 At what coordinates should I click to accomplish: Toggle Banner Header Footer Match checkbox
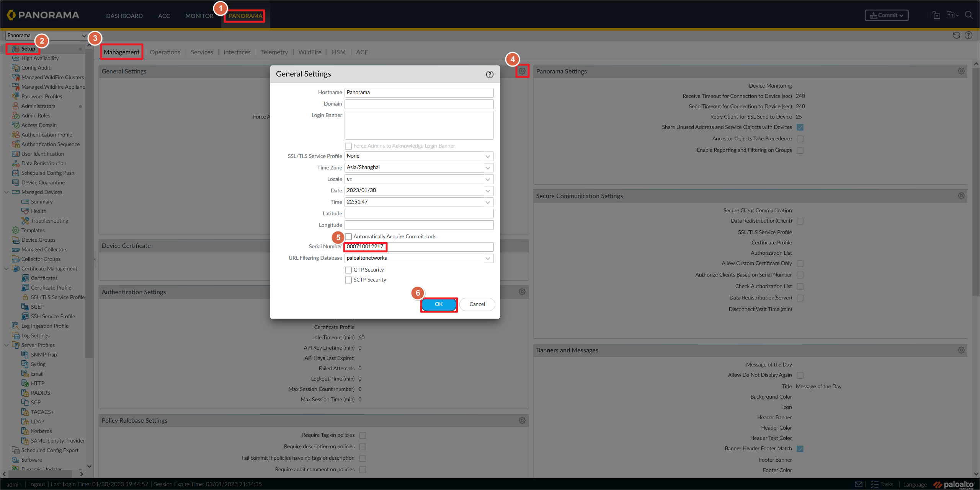[800, 449]
